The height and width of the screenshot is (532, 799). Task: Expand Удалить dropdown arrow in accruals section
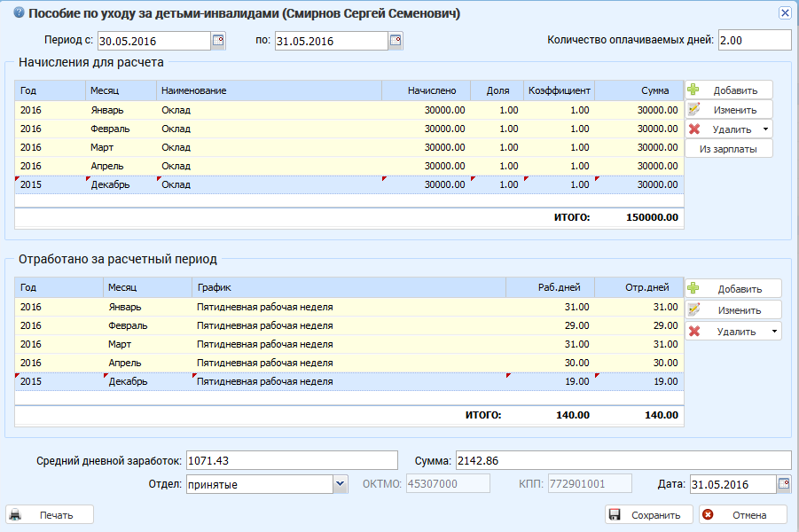tap(765, 129)
